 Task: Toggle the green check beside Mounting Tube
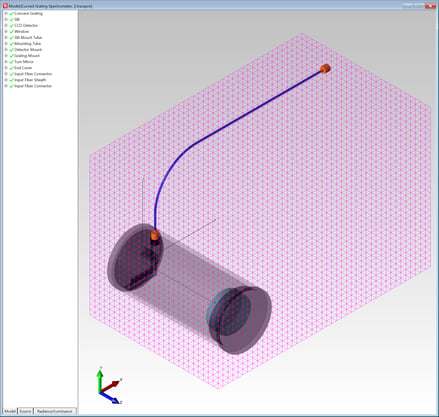(12, 44)
